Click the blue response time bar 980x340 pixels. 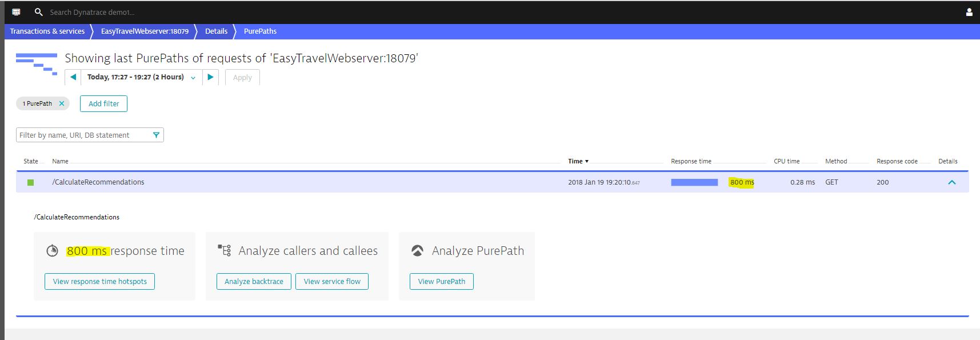click(694, 182)
